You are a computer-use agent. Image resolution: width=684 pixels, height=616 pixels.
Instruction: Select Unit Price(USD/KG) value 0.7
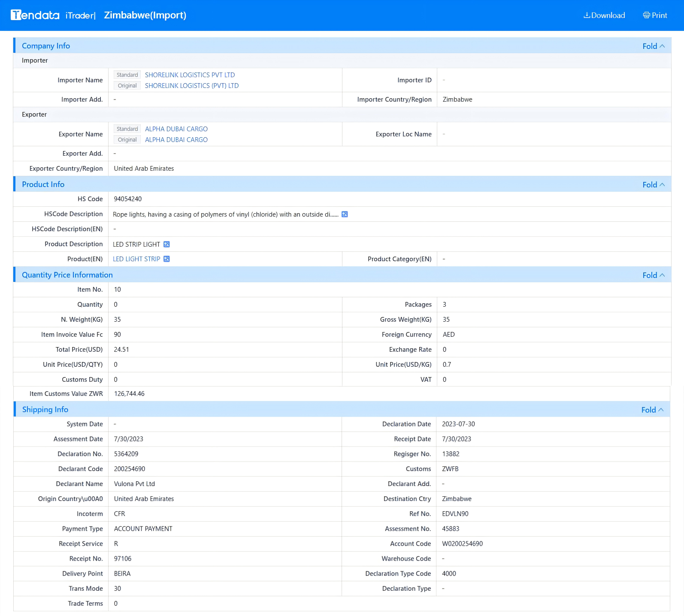[447, 365]
